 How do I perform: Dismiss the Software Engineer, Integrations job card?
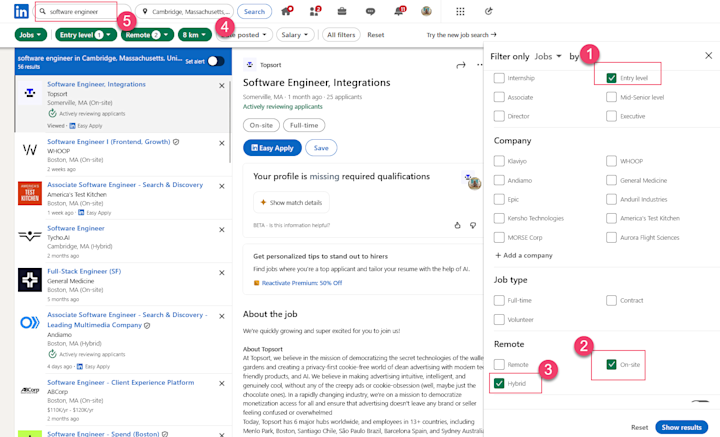(x=222, y=86)
